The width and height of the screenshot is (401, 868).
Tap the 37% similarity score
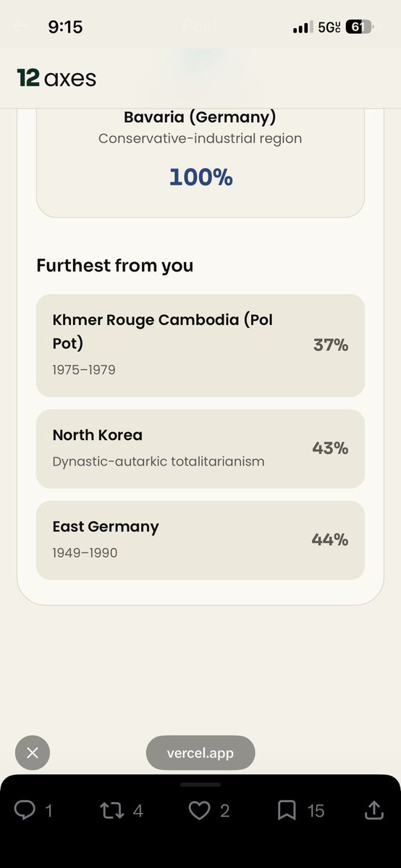click(331, 345)
